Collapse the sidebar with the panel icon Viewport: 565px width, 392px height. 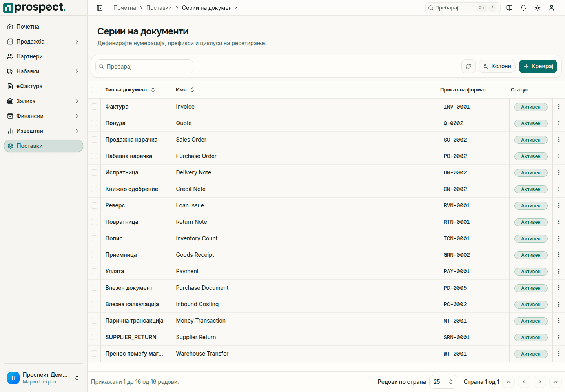click(x=100, y=8)
